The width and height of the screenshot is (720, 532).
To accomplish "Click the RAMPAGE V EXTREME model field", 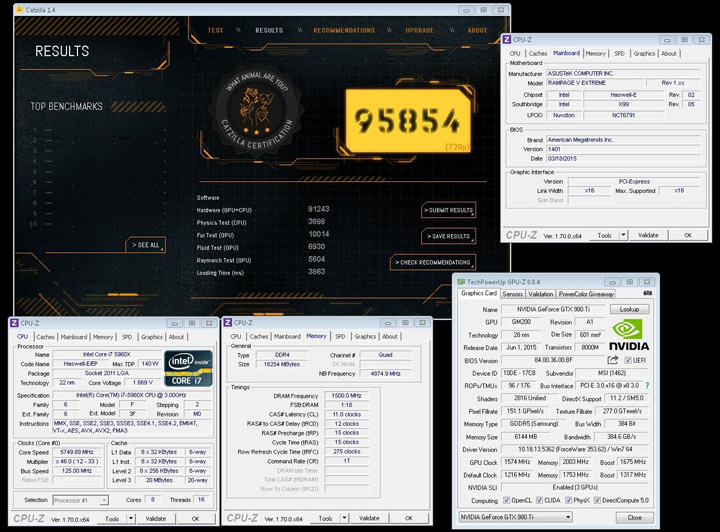I will pos(594,83).
